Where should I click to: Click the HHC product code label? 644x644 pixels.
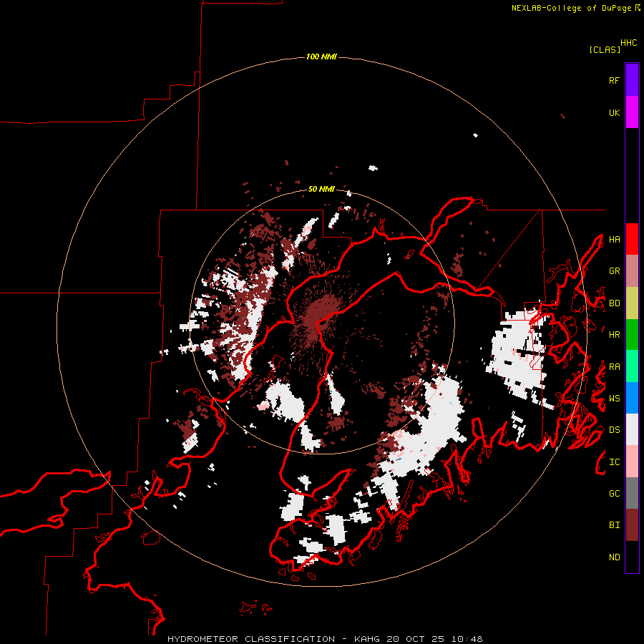628,43
